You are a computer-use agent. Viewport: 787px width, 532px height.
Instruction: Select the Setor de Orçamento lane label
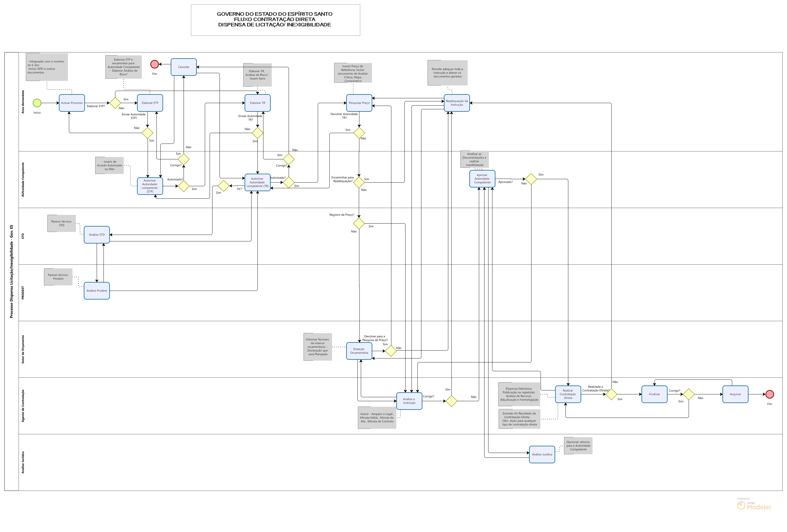pyautogui.click(x=23, y=350)
